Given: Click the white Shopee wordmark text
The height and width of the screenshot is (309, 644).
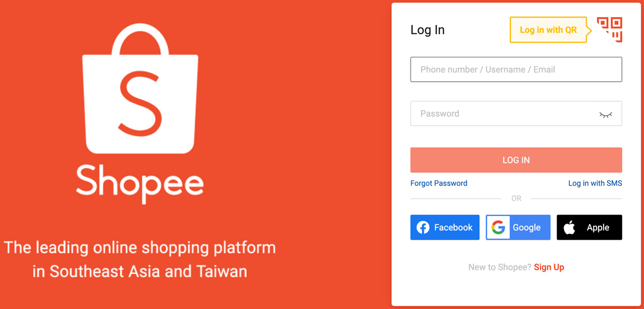Looking at the screenshot, I should coord(140,182).
